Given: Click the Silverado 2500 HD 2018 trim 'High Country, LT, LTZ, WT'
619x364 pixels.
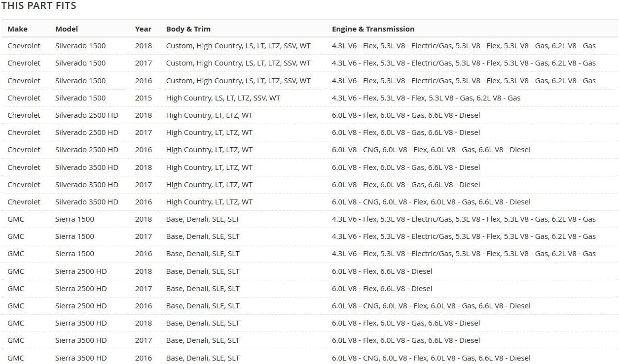Looking at the screenshot, I should 209,115.
